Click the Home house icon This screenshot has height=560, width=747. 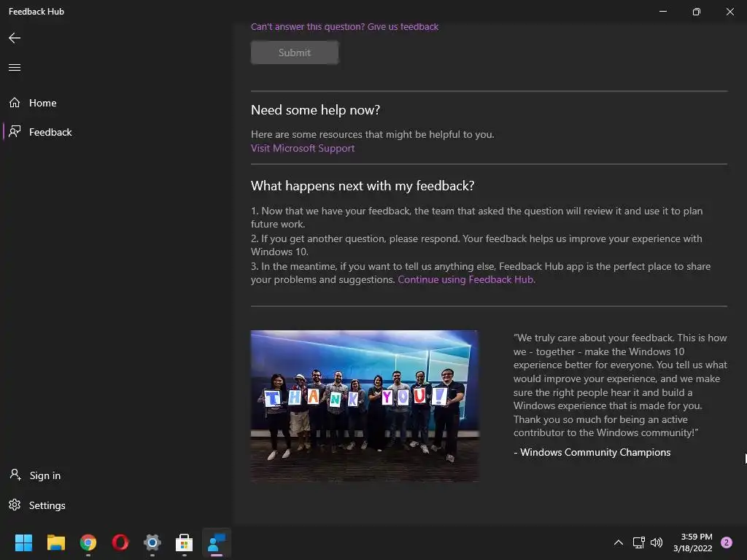pos(15,102)
